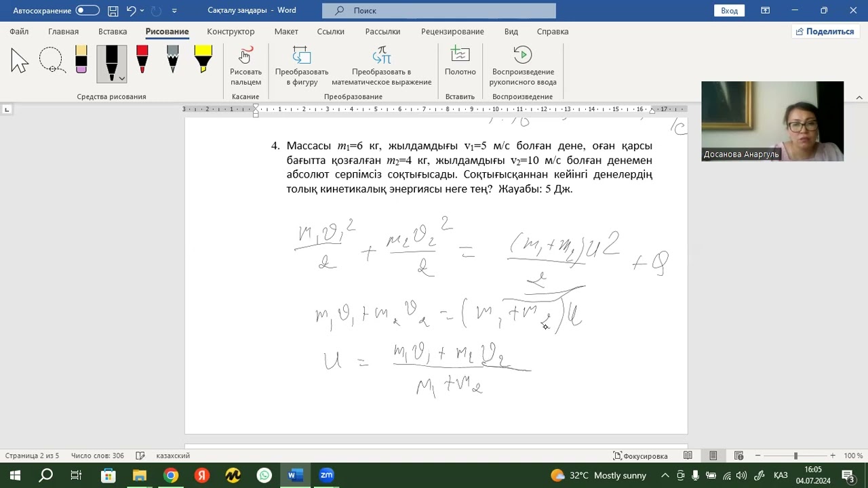
Task: Switch to Read Mode view
Action: 688,456
